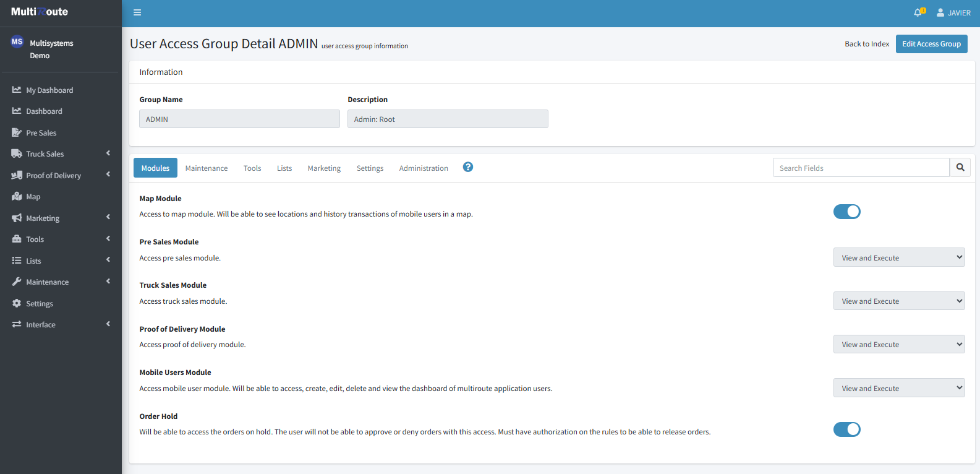980x474 pixels.
Task: Click the Edit Access Group button
Action: tap(931, 44)
